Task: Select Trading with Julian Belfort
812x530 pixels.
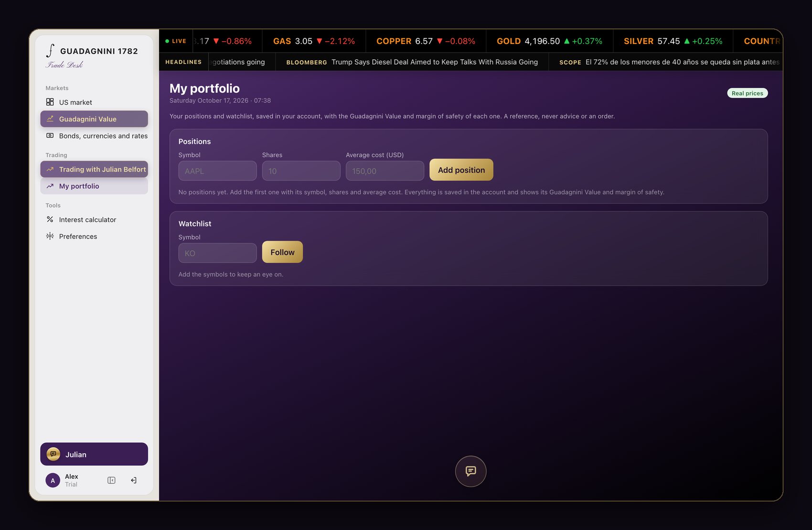Action: 94,169
